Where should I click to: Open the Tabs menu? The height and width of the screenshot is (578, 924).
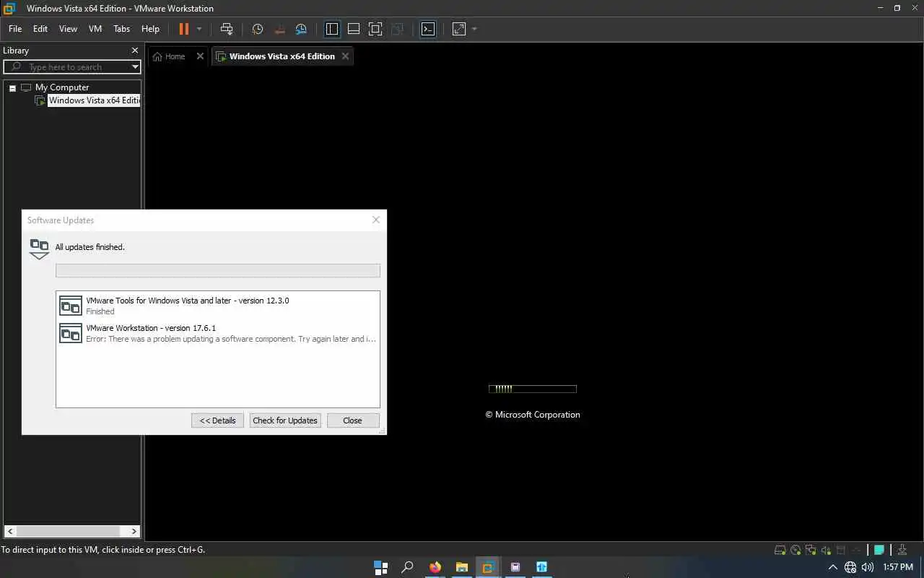[x=121, y=29]
